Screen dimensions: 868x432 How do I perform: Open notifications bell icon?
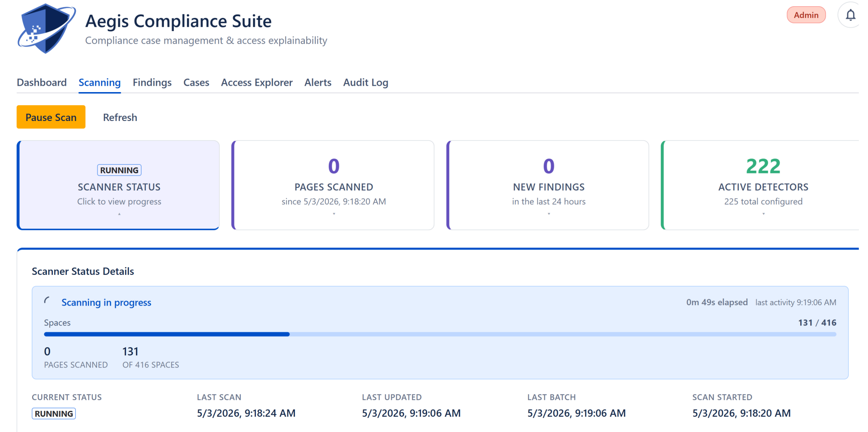click(x=850, y=15)
